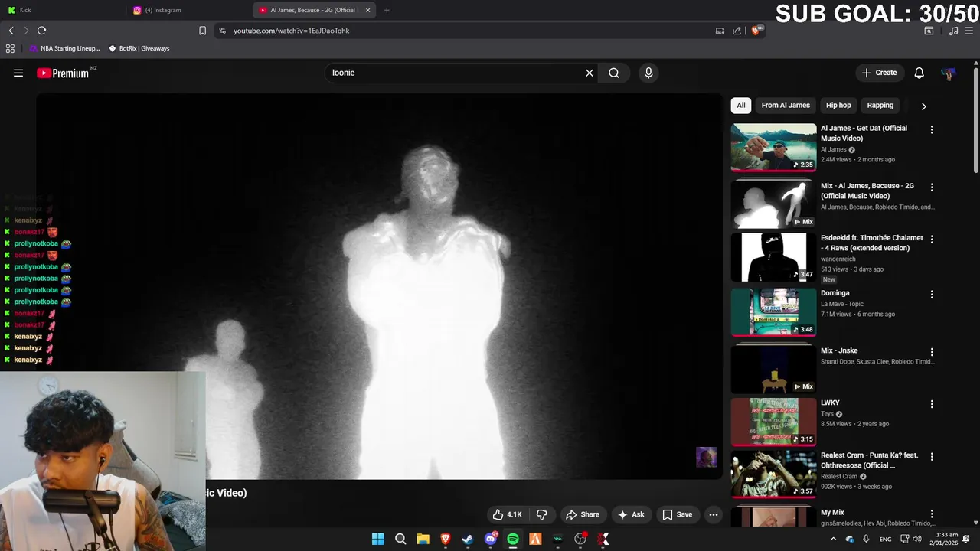Image resolution: width=980 pixels, height=551 pixels.
Task: Switch to the Instagram browser tab
Action: (x=188, y=10)
